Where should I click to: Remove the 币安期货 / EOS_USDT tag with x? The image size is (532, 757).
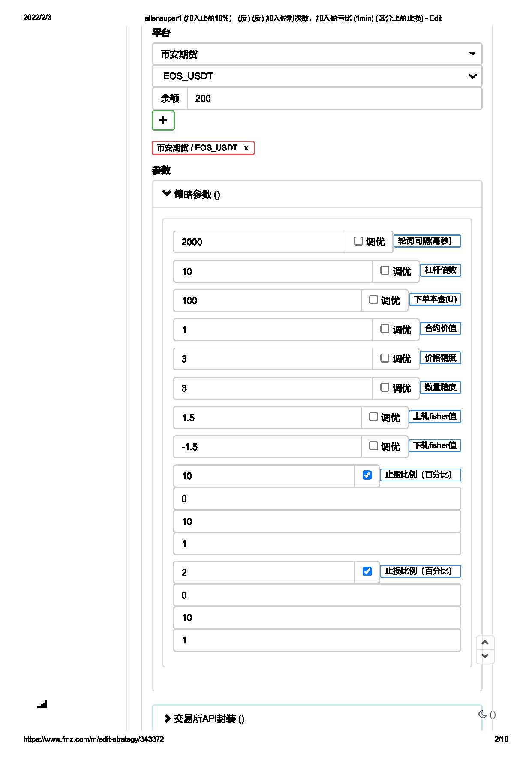[x=246, y=148]
